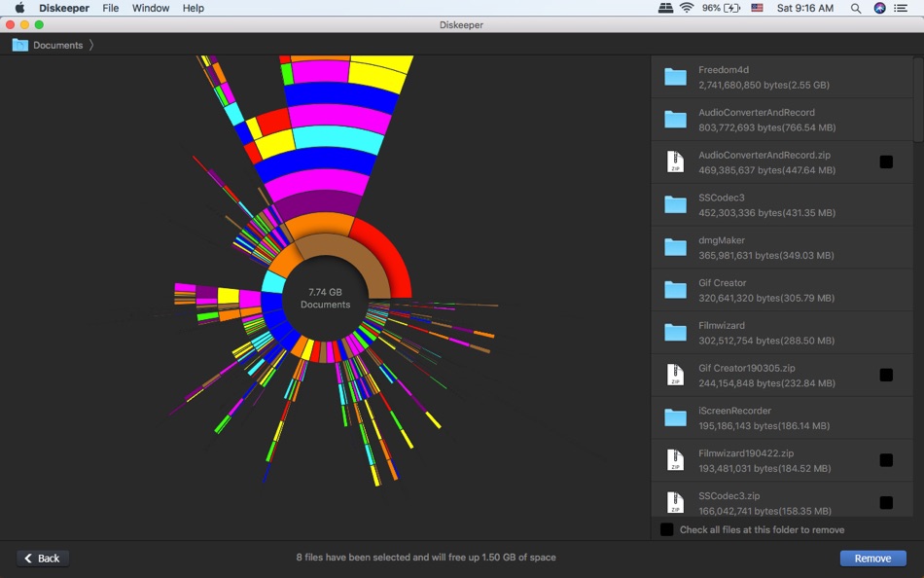Select the 'Freedom4d' row text
This screenshot has width=924, height=578.
pos(724,70)
